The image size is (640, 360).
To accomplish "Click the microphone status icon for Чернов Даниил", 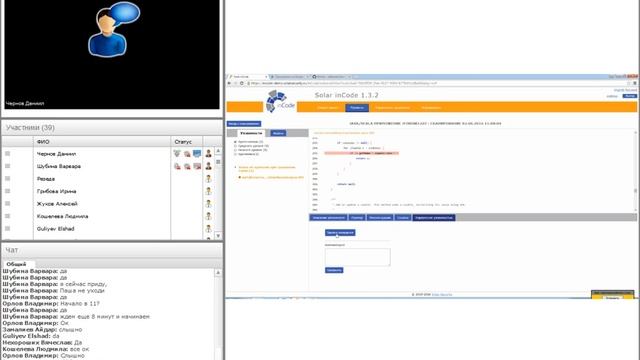I will 177,153.
